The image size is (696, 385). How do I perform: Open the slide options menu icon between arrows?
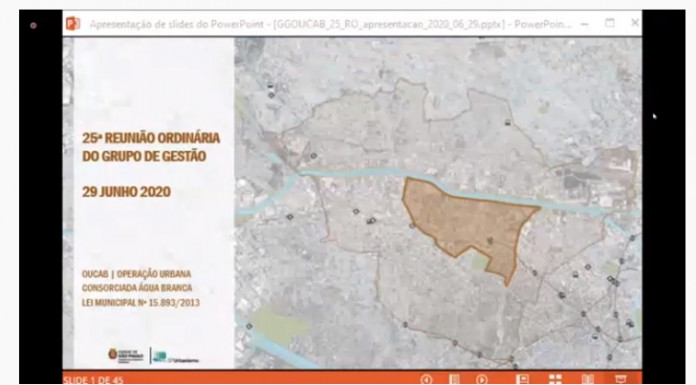pyautogui.click(x=454, y=380)
